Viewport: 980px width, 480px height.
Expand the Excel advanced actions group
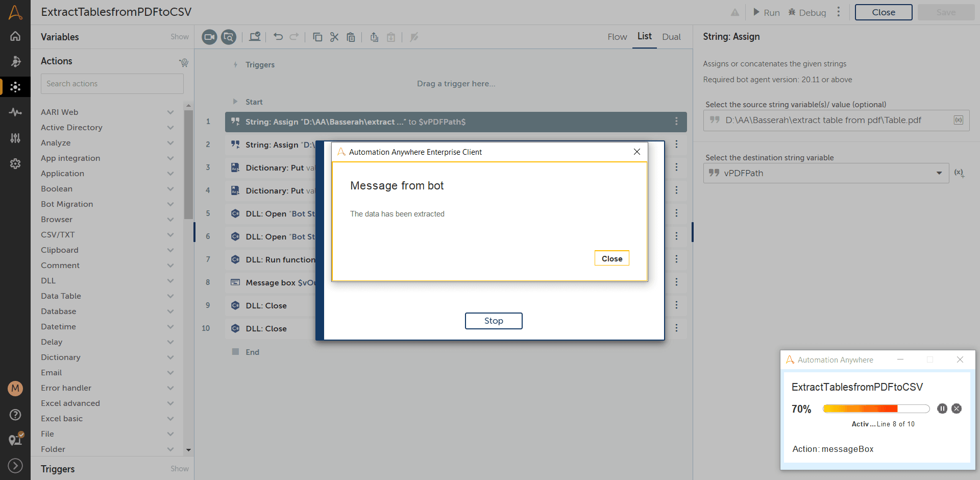(170, 403)
